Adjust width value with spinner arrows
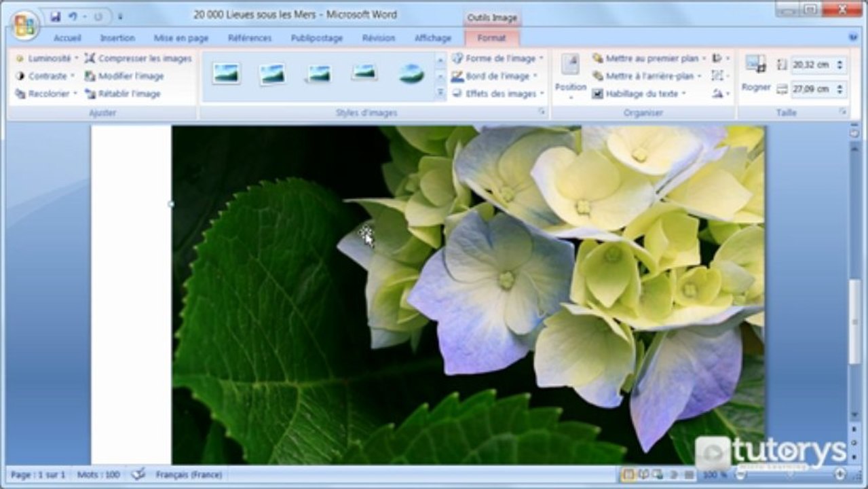 (x=841, y=89)
